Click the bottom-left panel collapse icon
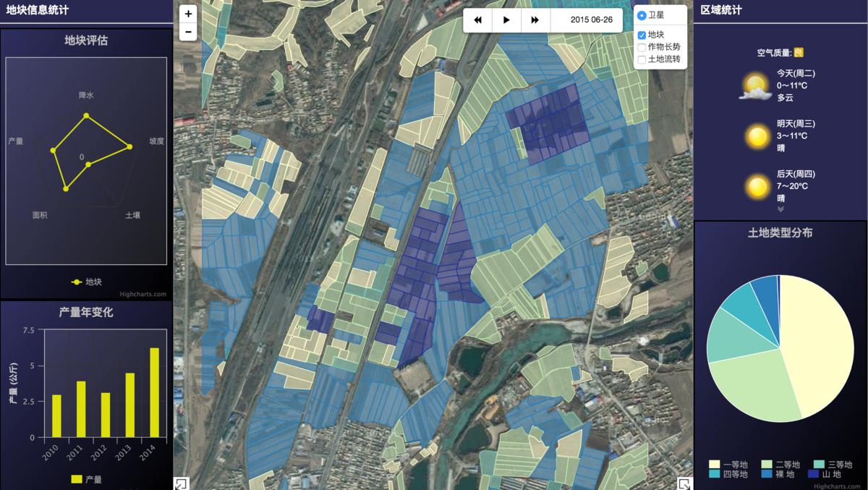Screen dimensions: 868x490 coord(181,483)
